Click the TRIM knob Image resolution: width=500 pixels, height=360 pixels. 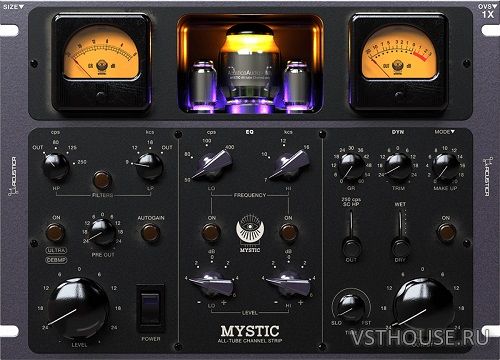pyautogui.click(x=398, y=166)
